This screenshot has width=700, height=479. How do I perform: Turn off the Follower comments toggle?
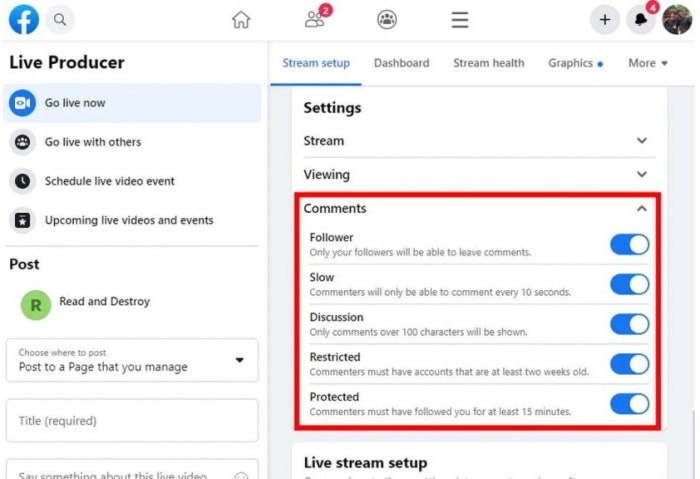coord(629,245)
